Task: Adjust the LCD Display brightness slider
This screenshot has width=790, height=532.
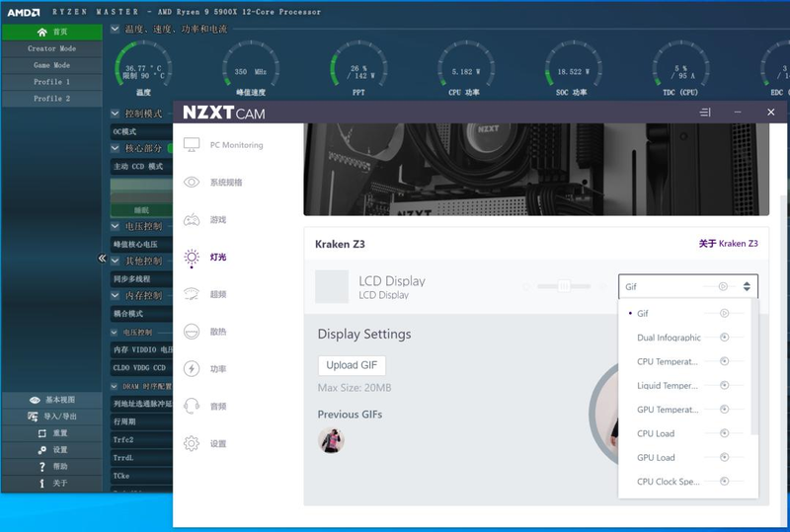Action: [x=564, y=286]
